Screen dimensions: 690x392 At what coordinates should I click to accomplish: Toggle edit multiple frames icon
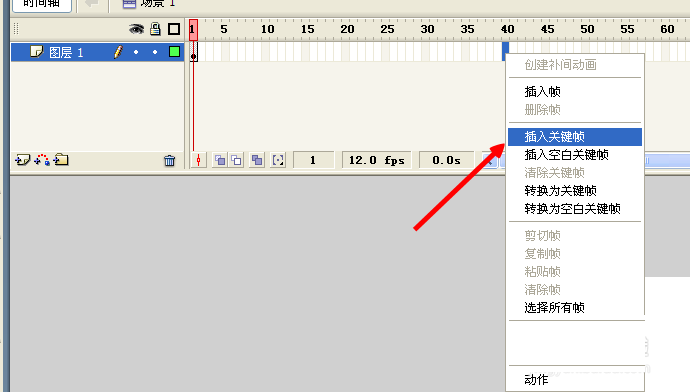point(257,160)
